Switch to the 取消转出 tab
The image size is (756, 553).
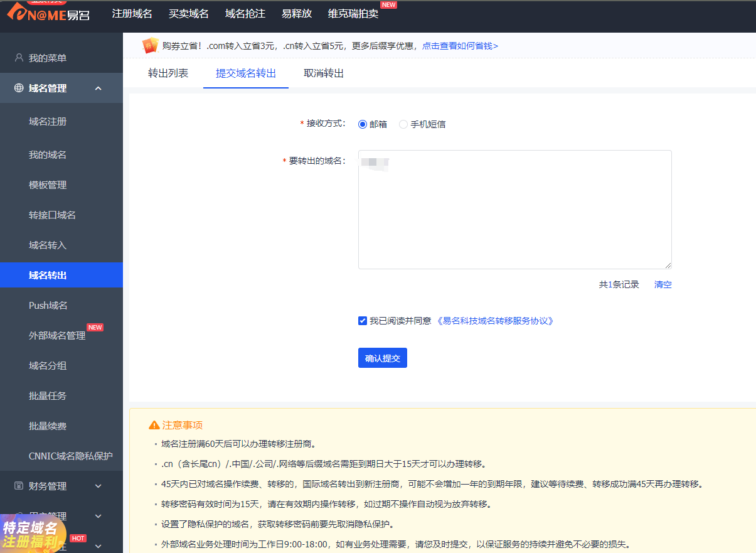324,73
